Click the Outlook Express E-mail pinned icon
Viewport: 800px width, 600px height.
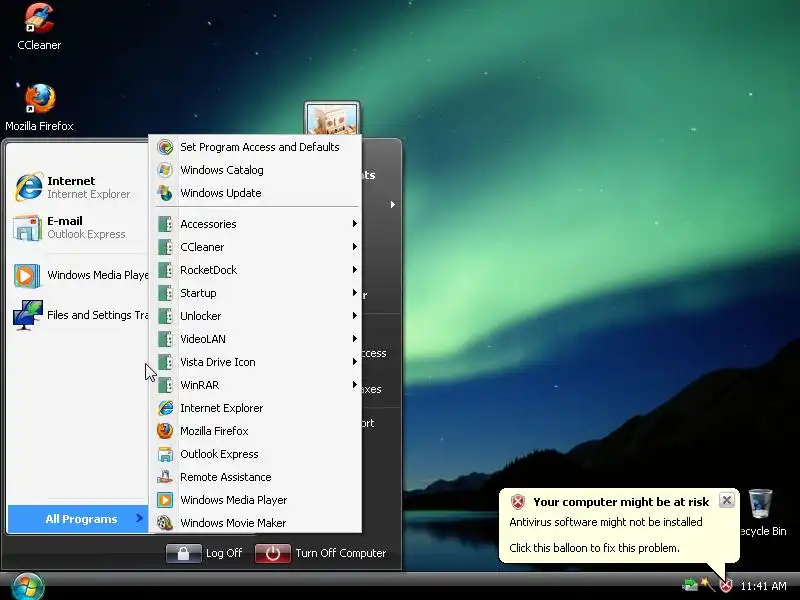point(28,227)
